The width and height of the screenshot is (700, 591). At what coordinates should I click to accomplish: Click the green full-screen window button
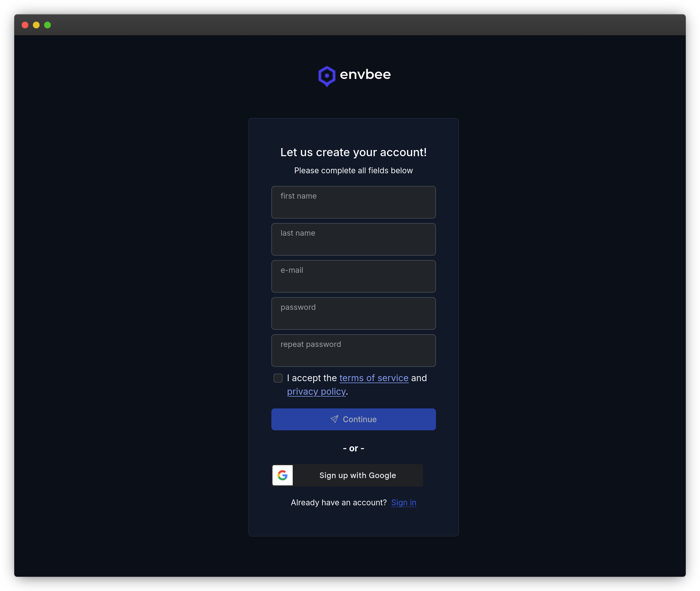click(x=48, y=25)
